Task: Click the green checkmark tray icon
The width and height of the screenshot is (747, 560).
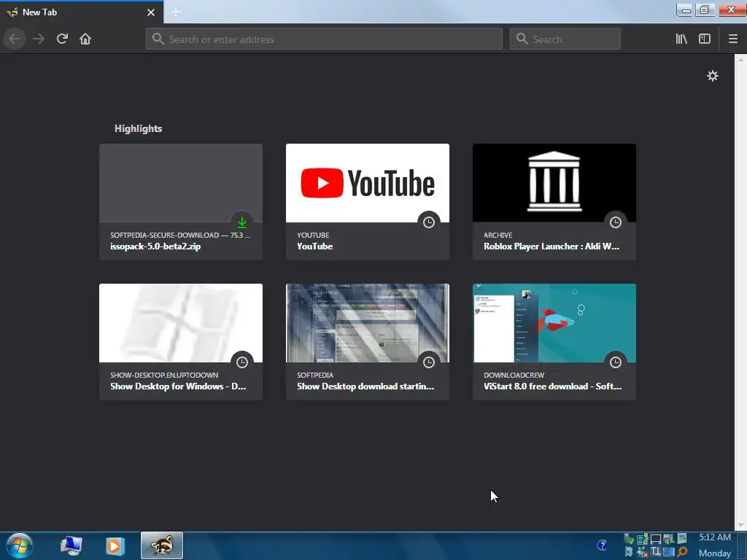Action: [x=629, y=539]
